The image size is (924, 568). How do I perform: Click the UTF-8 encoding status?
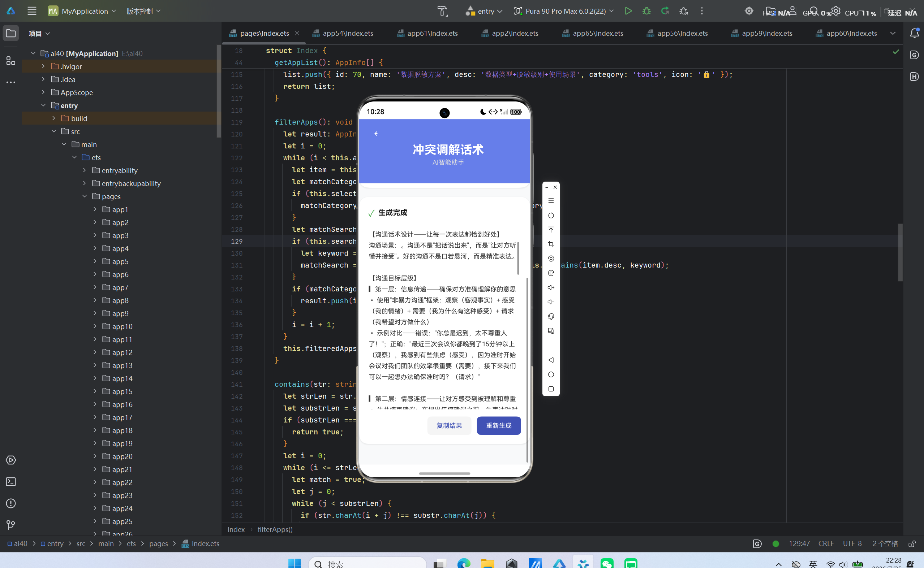coord(852,543)
